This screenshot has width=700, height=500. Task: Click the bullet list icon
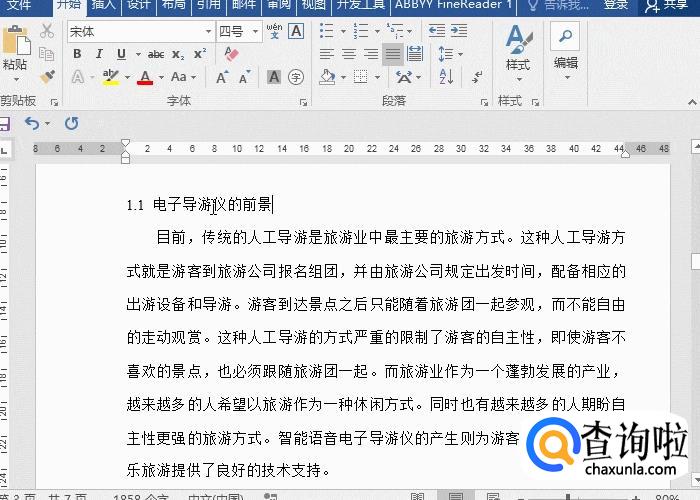pos(327,31)
